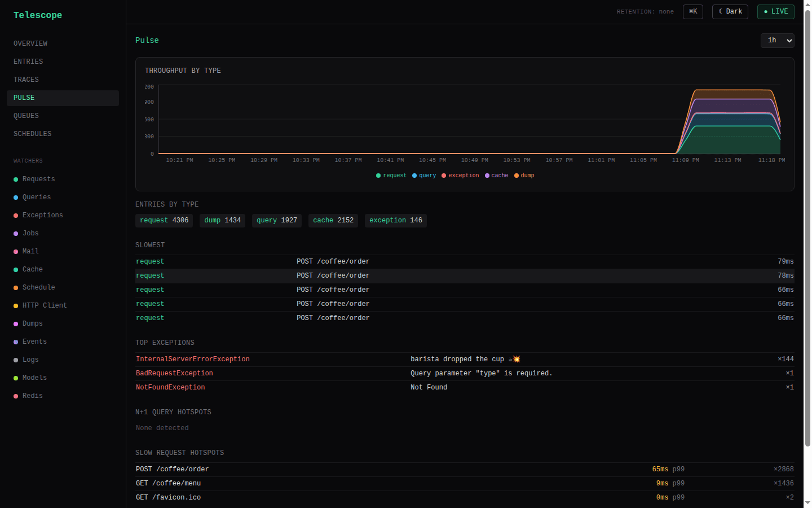Open the Logs watcher
The height and width of the screenshot is (508, 812).
[x=63, y=360]
